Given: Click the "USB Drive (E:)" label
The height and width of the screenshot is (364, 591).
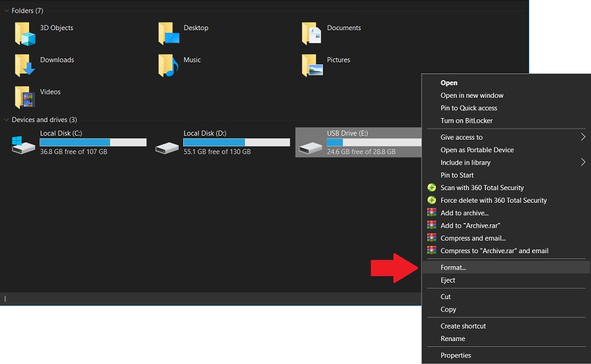Looking at the screenshot, I should coord(347,133).
